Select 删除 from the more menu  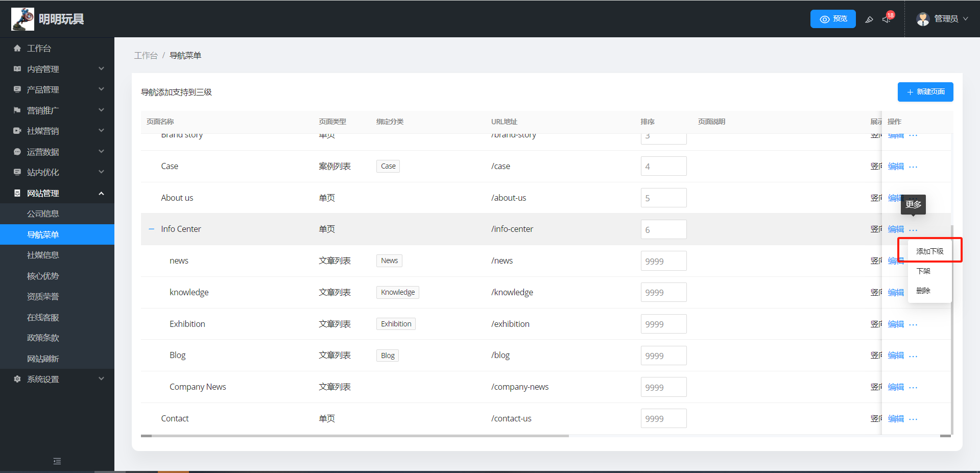tap(929, 291)
